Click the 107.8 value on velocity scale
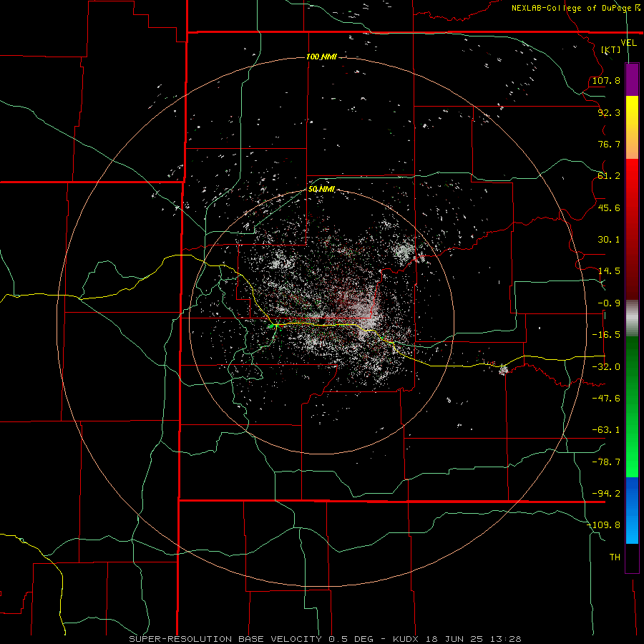This screenshot has height=644, width=644. [606, 80]
